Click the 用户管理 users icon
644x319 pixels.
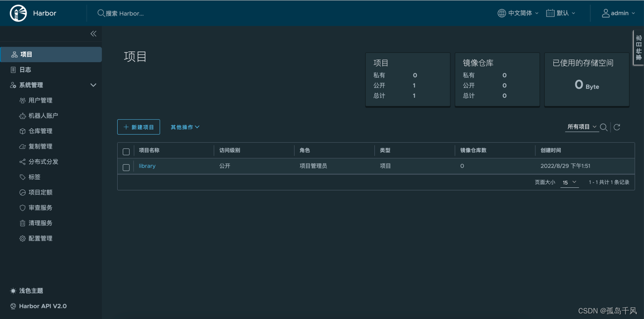[x=23, y=100]
